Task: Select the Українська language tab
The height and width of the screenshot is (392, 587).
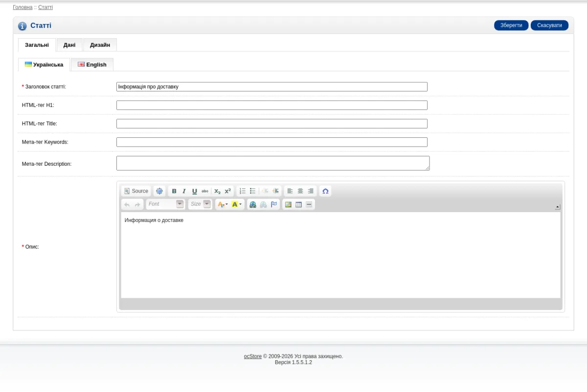Action: [x=44, y=65]
